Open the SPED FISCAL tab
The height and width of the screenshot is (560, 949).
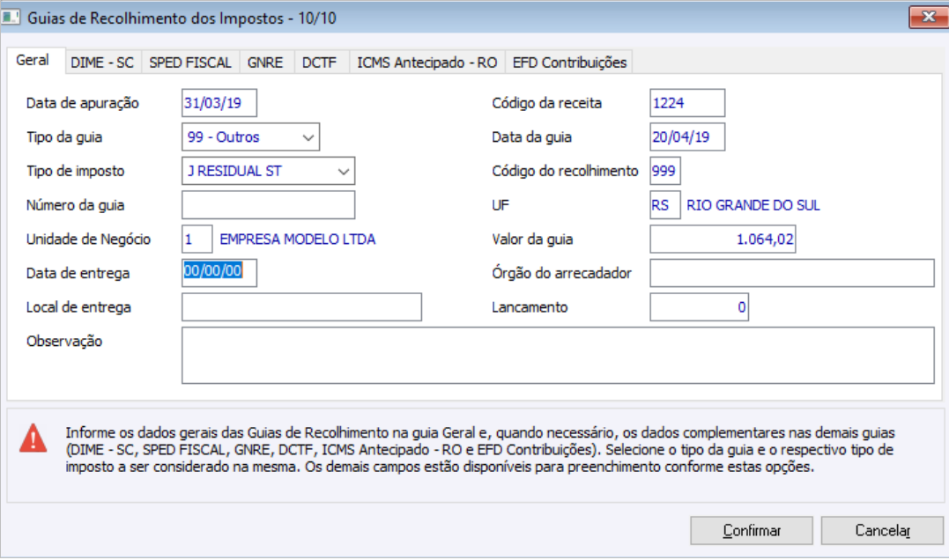tap(190, 63)
